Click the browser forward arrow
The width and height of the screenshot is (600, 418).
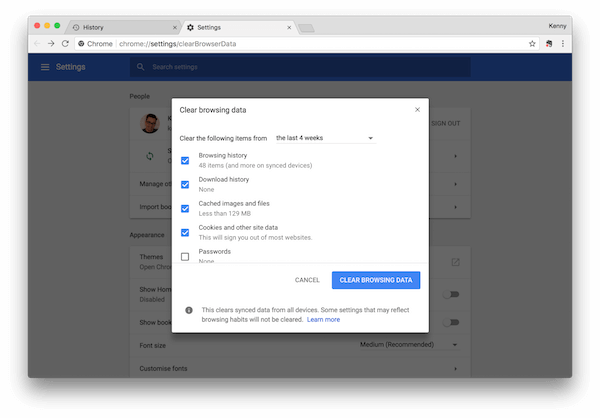51,44
